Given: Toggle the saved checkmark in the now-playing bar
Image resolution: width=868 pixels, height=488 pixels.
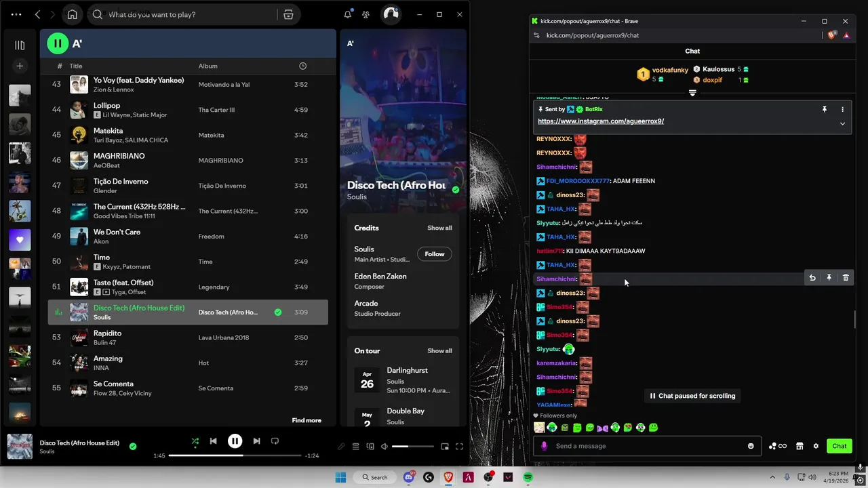Looking at the screenshot, I should click(x=133, y=447).
